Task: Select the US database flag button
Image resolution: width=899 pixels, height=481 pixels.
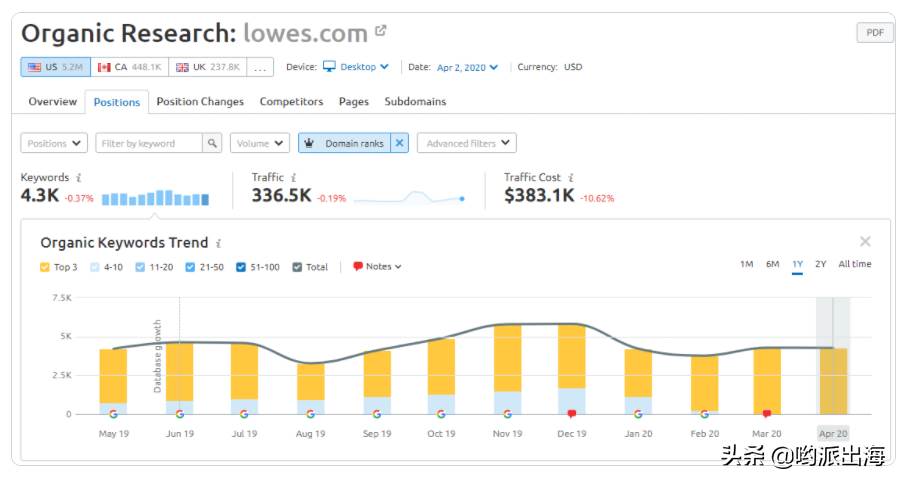Action: (56, 67)
